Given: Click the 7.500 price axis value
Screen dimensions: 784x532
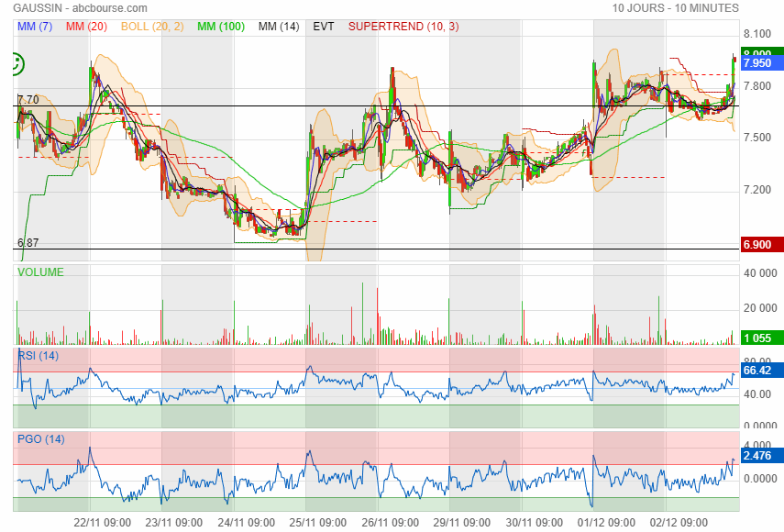Looking at the screenshot, I should pos(757,138).
